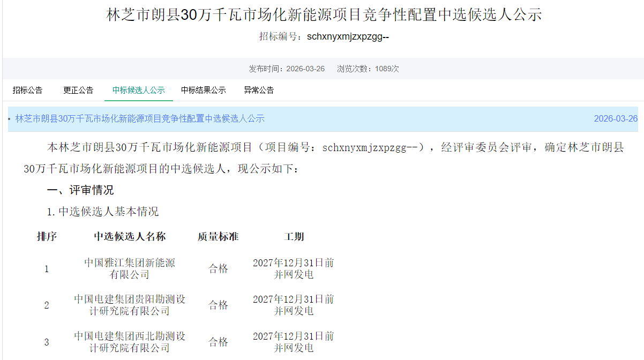Image resolution: width=644 pixels, height=360 pixels.
Task: Click the 中选候选人名称 column header
Action: tap(130, 236)
